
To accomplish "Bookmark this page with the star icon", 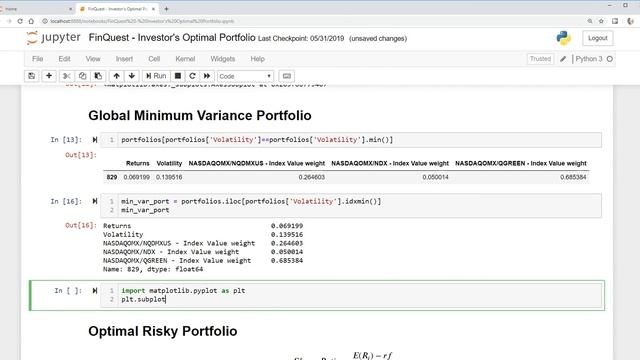I will tap(601, 21).
